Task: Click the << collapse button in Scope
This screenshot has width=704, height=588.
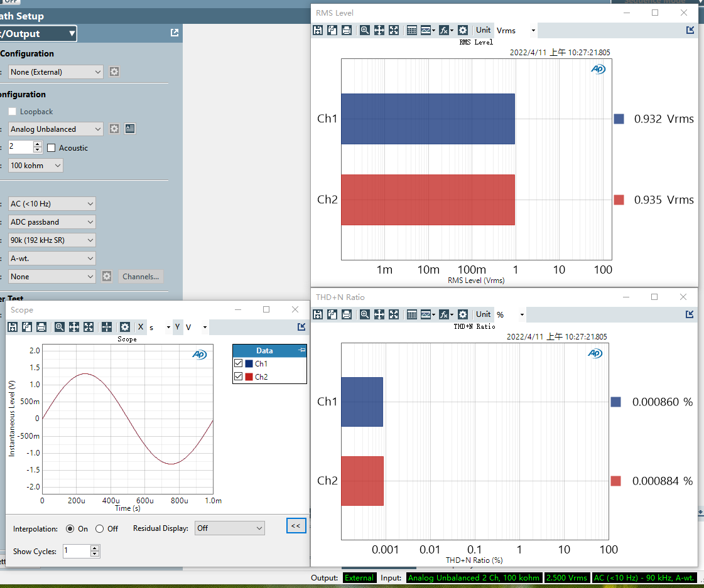Action: pos(295,526)
